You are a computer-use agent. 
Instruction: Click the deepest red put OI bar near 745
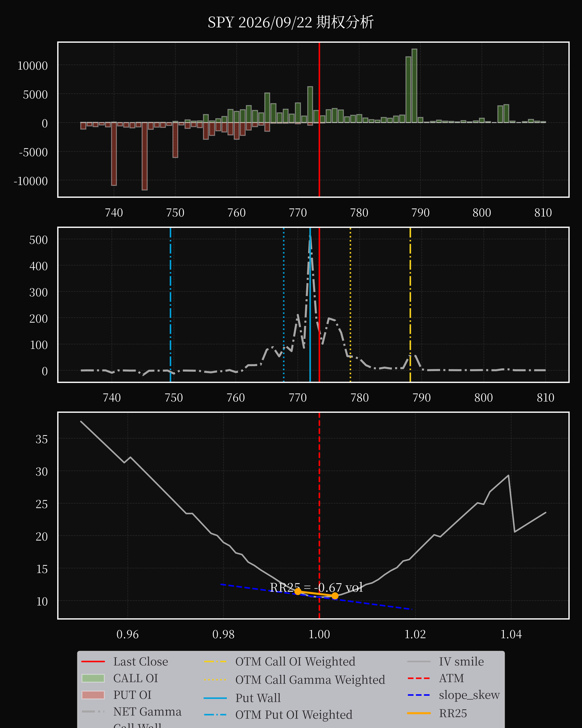pyautogui.click(x=144, y=156)
